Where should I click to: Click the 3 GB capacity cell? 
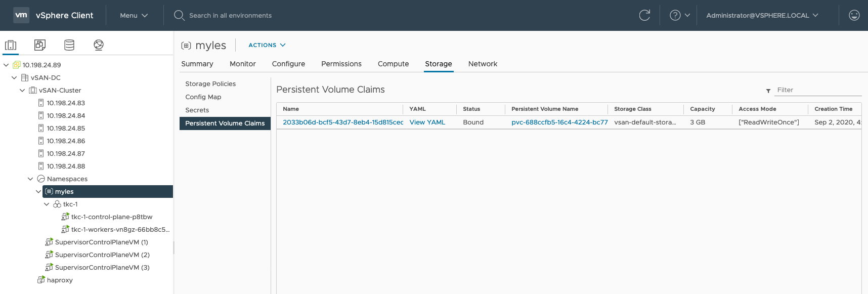[x=698, y=122]
